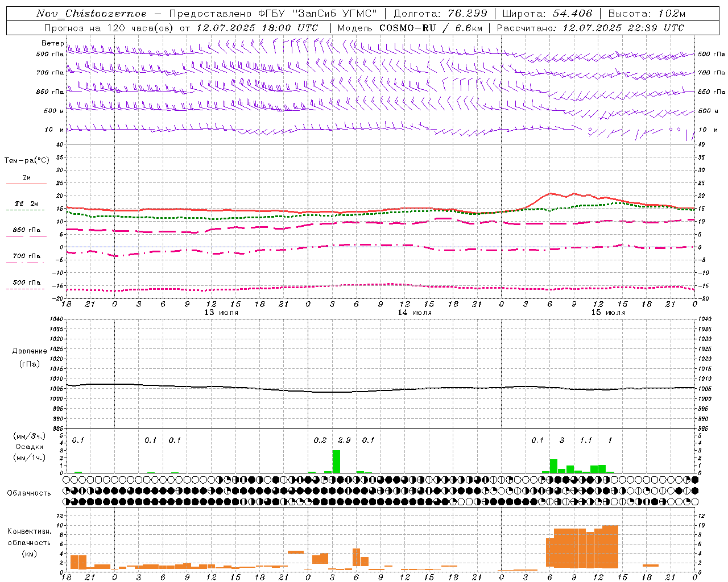This screenshot has width=728, height=582.
Task: Click the date label "14 июля"
Action: (x=415, y=312)
